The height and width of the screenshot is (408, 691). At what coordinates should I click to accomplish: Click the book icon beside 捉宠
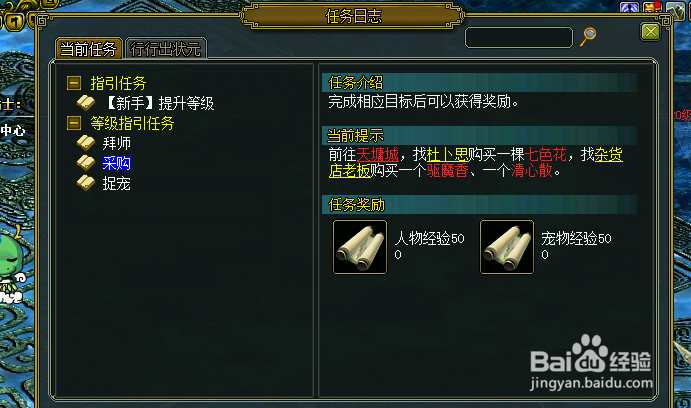pos(85,183)
